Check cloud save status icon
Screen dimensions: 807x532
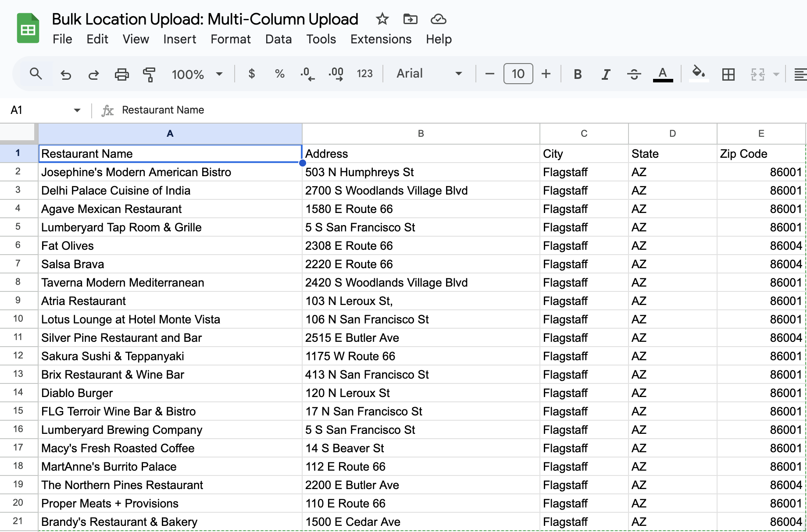(438, 19)
